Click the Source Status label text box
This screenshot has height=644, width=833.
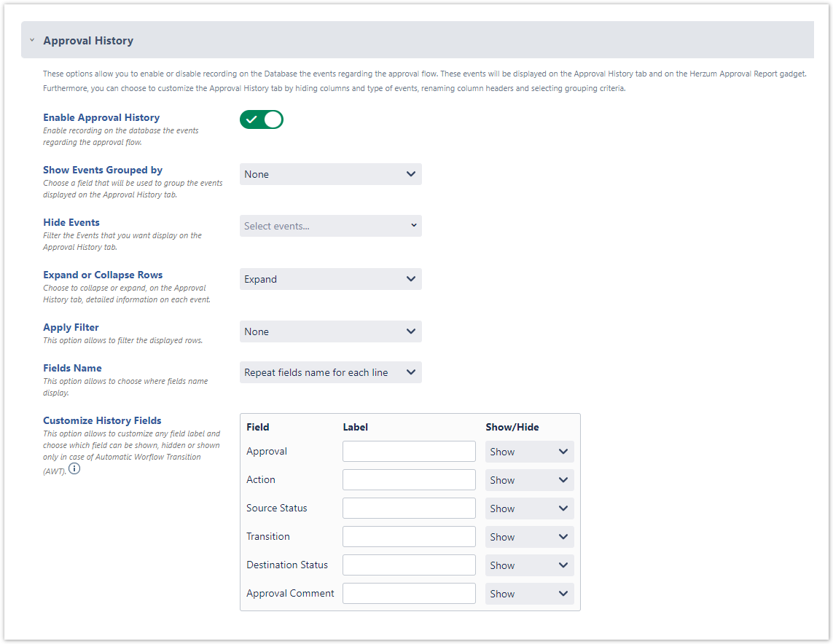pyautogui.click(x=409, y=508)
